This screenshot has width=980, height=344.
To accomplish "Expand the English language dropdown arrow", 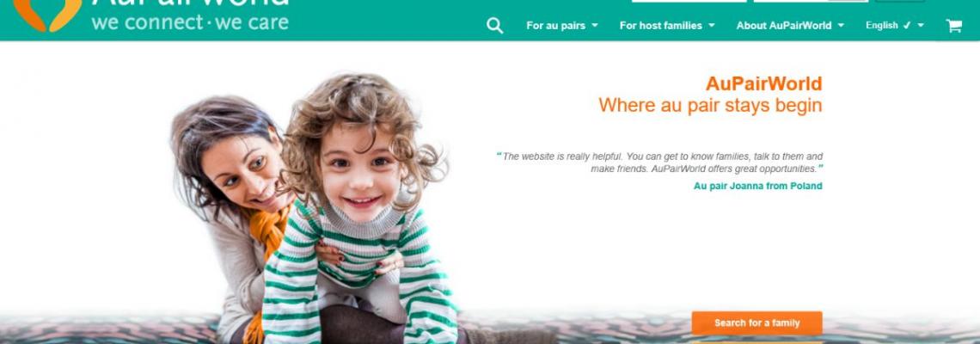I will 921,26.
